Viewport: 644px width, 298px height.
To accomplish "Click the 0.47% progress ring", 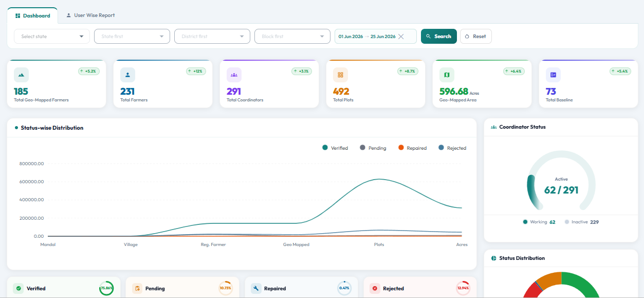I will (x=344, y=288).
